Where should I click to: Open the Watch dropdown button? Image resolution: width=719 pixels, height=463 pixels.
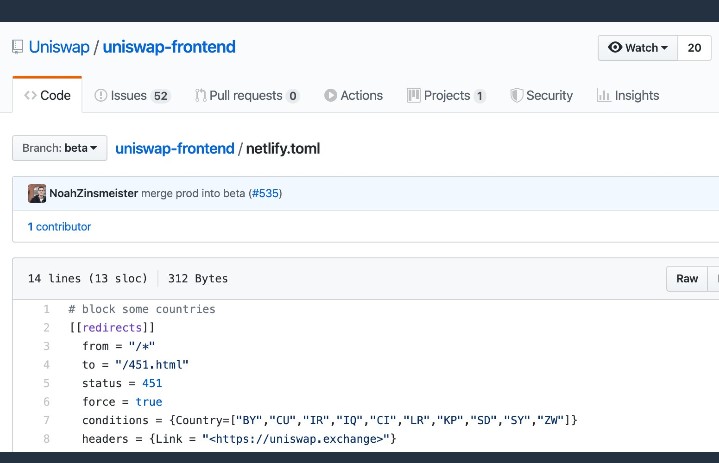(x=637, y=48)
